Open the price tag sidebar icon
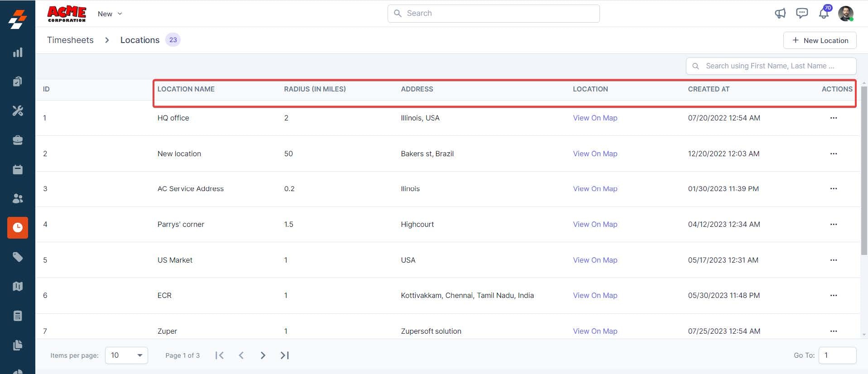This screenshot has width=868, height=374. pyautogui.click(x=18, y=257)
